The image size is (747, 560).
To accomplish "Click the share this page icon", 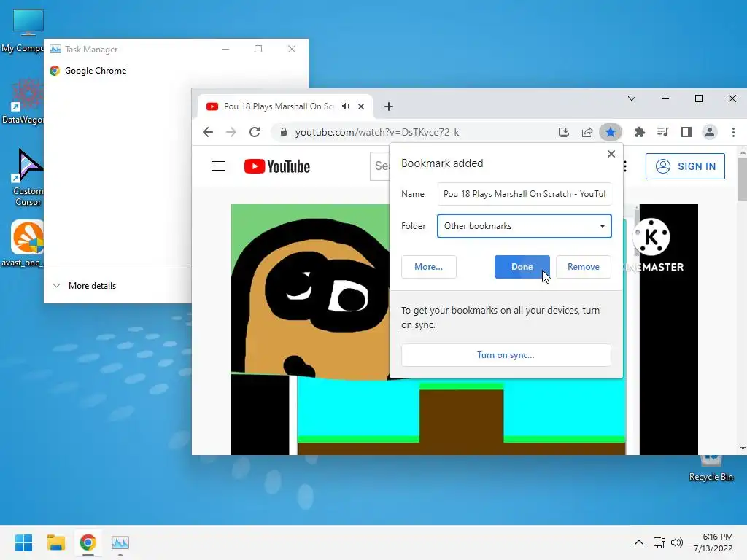I will point(587,132).
